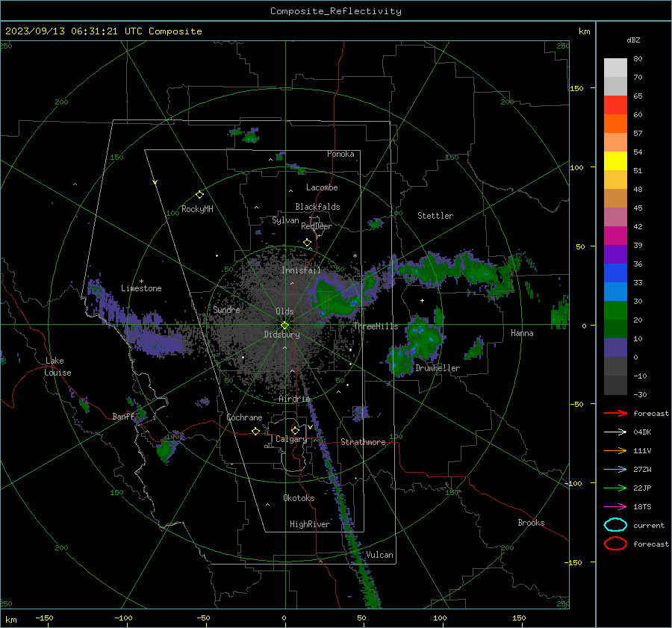Click the Brooks city label
The height and width of the screenshot is (628, 672).
531,523
